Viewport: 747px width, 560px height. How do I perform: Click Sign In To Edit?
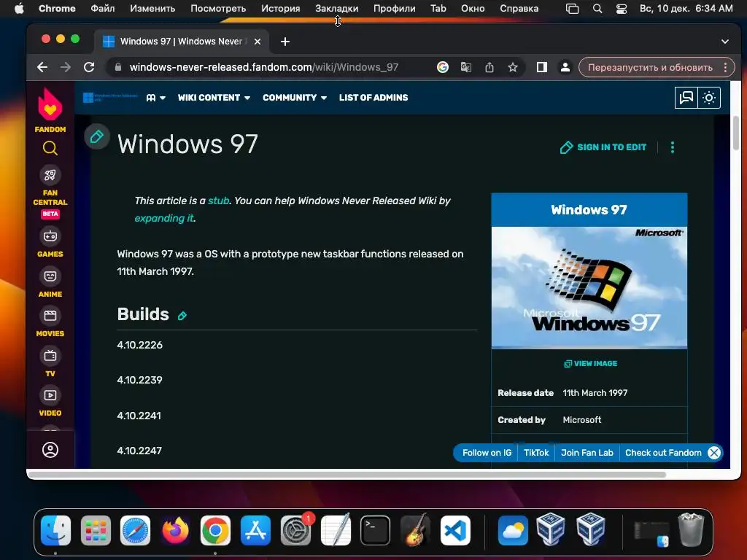pyautogui.click(x=603, y=147)
